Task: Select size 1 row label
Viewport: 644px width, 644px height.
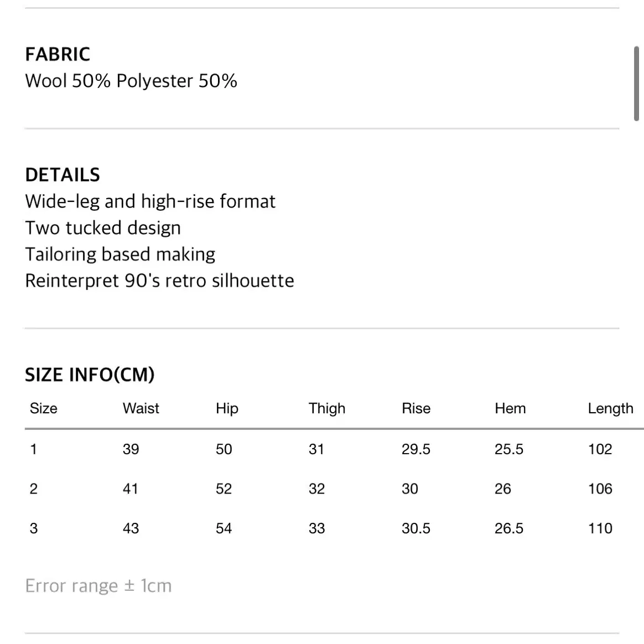Action: pos(34,449)
